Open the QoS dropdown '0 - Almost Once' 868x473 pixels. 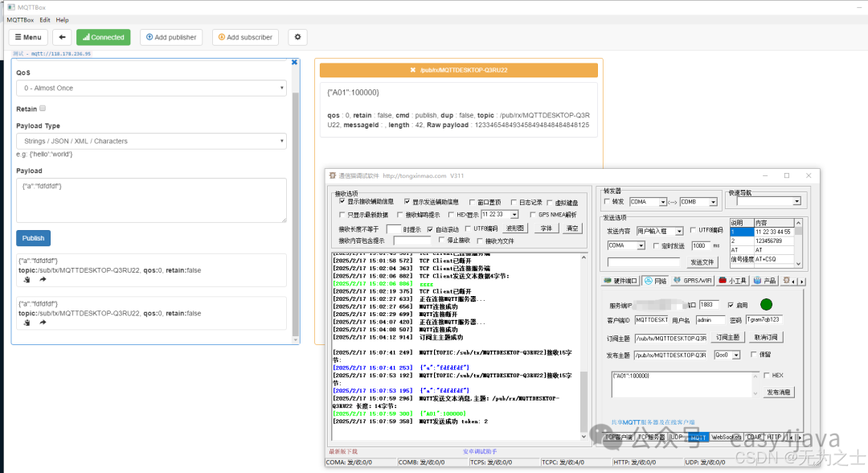pos(151,88)
